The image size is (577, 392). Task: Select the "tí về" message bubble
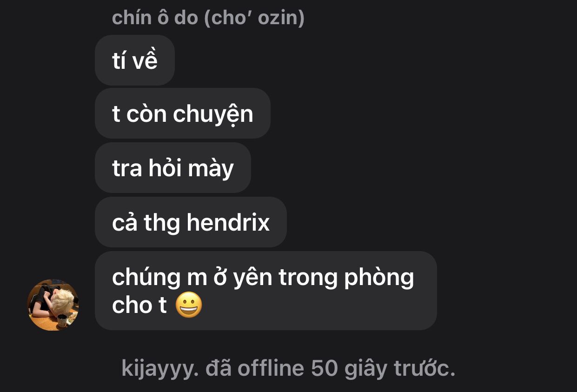coord(135,60)
